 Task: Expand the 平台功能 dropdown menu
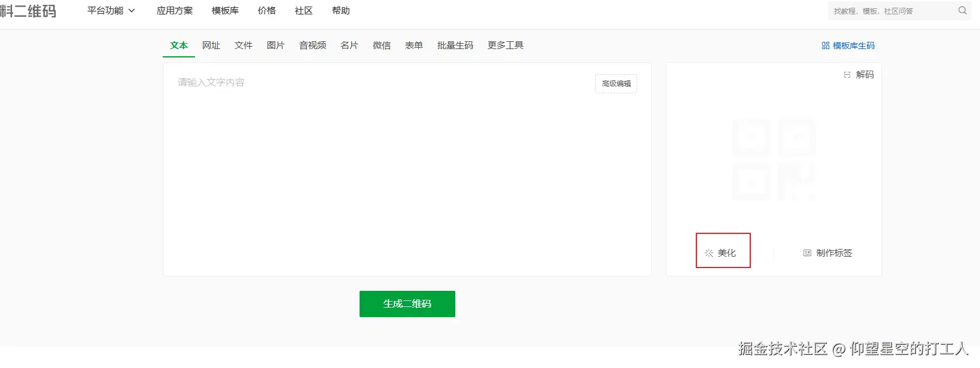click(x=111, y=11)
